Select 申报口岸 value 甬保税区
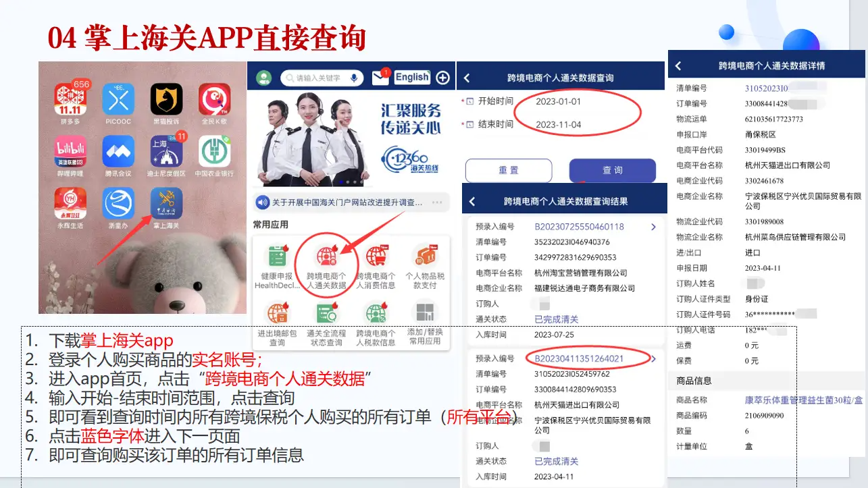Image resolution: width=868 pixels, height=488 pixels. click(x=760, y=135)
